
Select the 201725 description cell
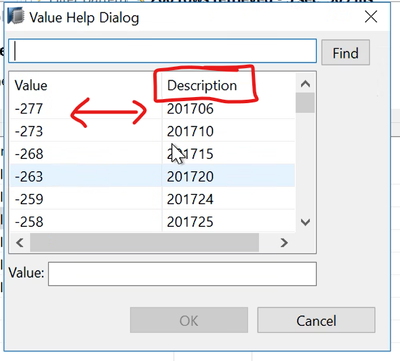click(x=228, y=221)
